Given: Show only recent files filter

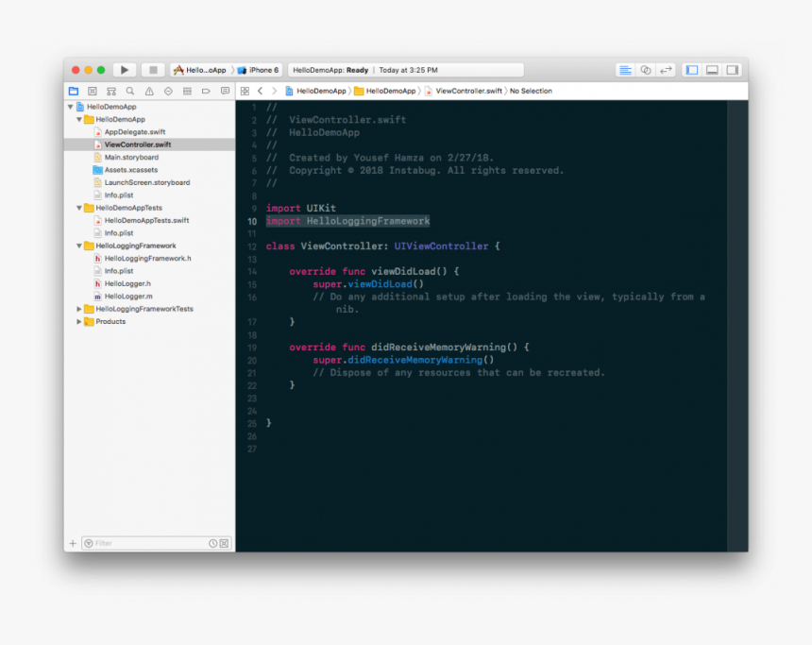Looking at the screenshot, I should [212, 543].
